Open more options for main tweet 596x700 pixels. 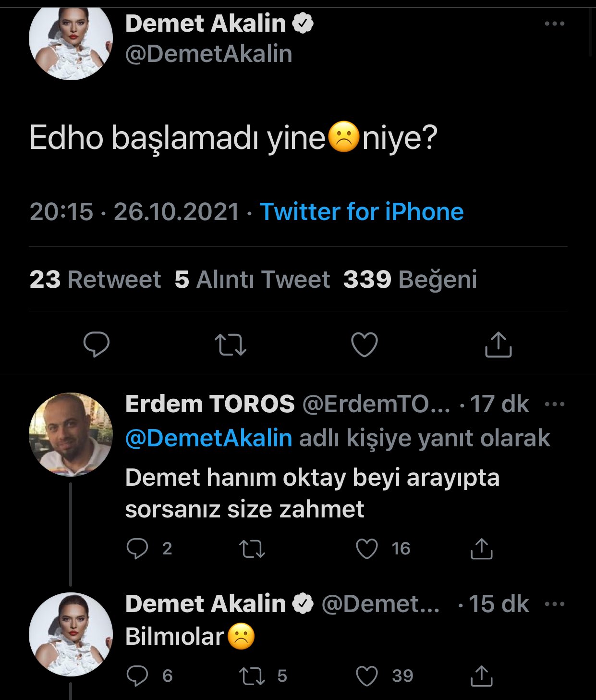point(555,24)
